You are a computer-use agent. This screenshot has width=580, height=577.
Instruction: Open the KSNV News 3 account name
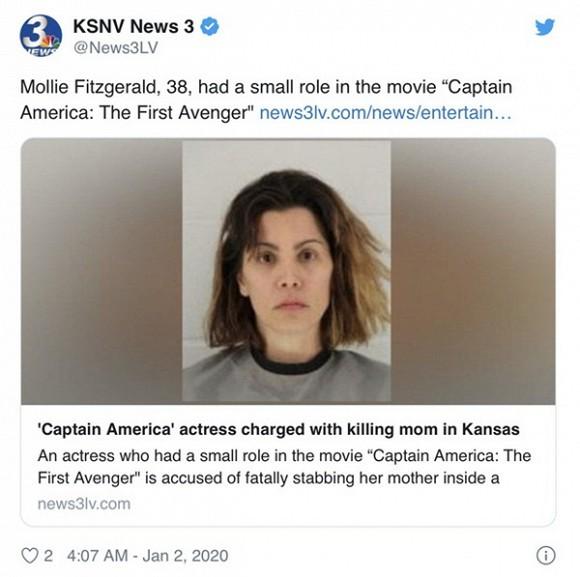134,27
